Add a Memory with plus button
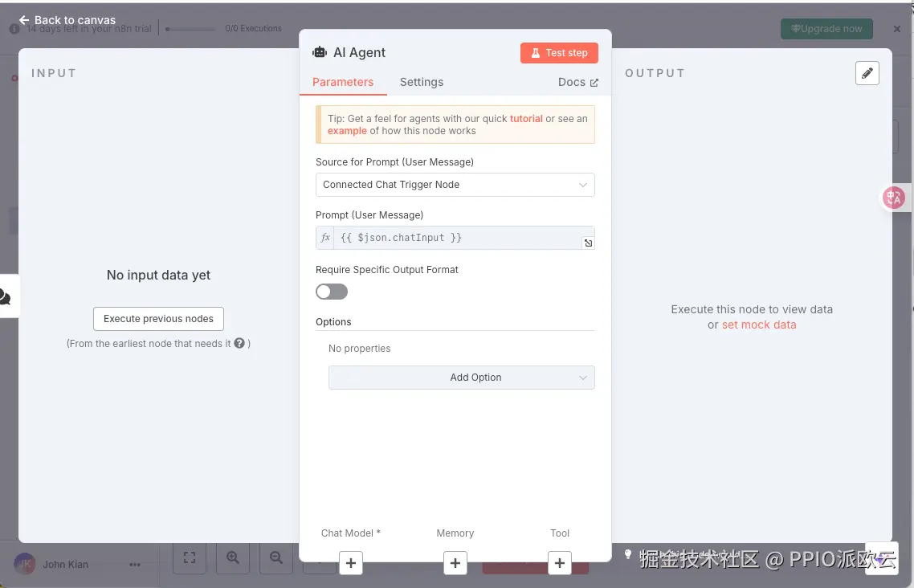This screenshot has height=588, width=914. [x=455, y=564]
